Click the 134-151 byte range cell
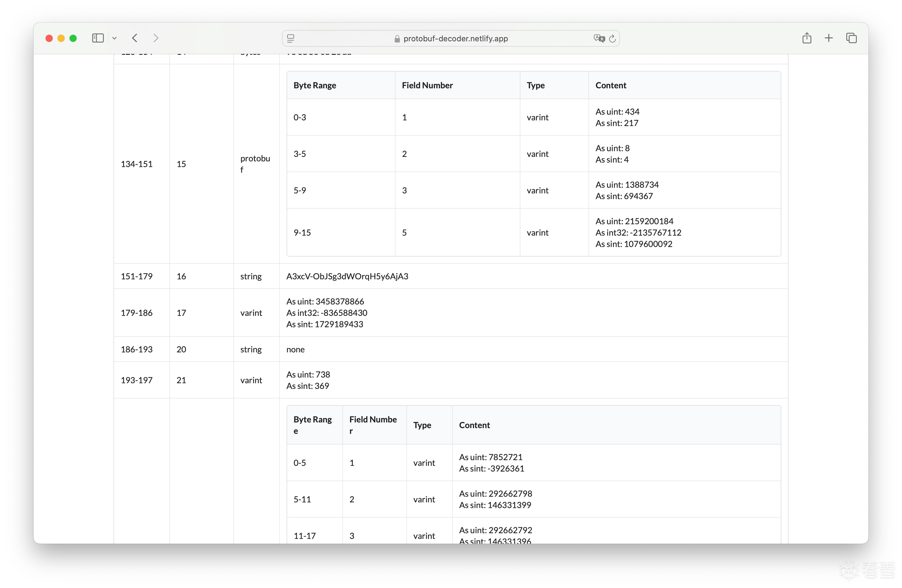The height and width of the screenshot is (588, 902). [137, 164]
